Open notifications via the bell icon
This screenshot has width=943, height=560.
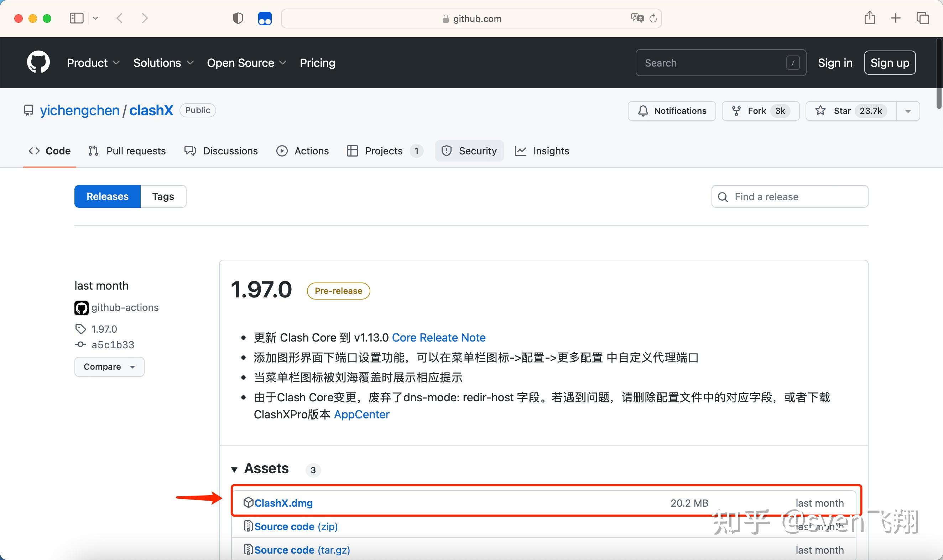tap(643, 111)
